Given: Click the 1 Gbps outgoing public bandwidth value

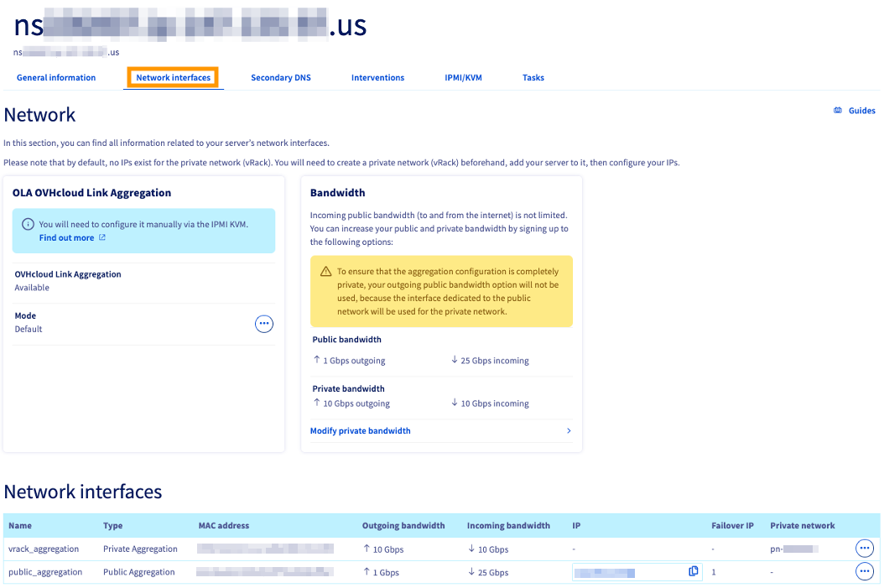Looking at the screenshot, I should click(x=349, y=361).
